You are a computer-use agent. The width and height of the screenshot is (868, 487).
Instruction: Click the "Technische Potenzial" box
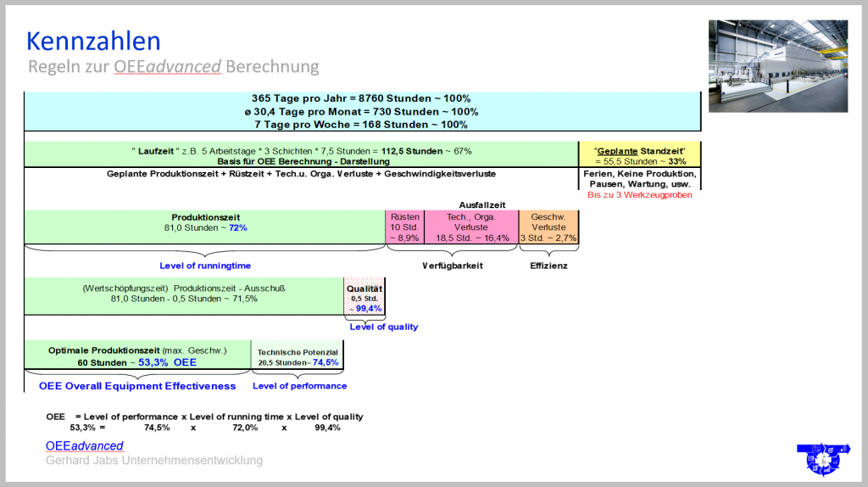coord(298,356)
